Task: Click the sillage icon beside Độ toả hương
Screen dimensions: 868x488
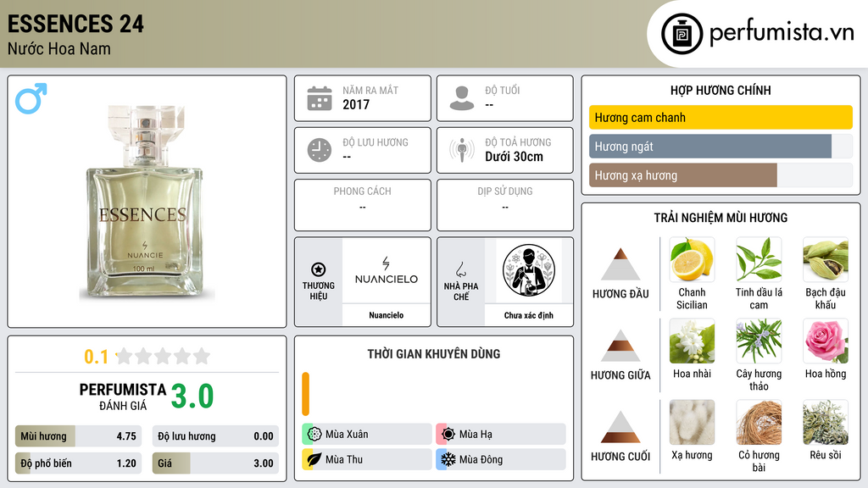Action: point(462,150)
